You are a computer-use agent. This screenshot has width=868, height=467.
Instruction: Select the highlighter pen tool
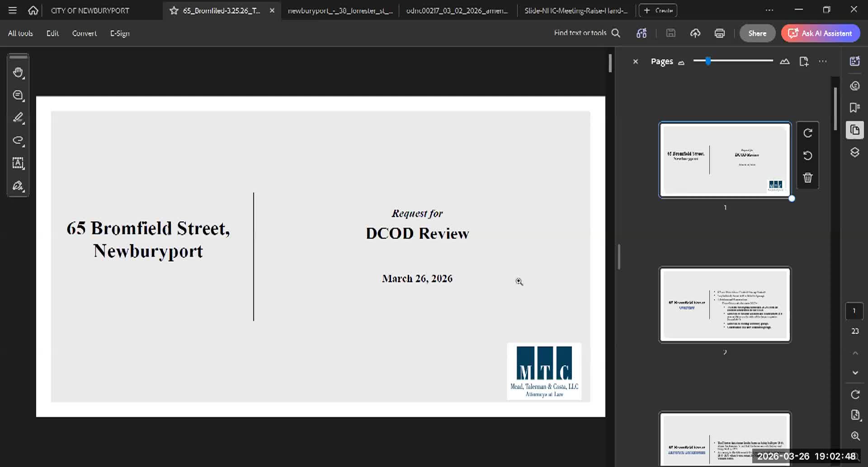point(18,118)
